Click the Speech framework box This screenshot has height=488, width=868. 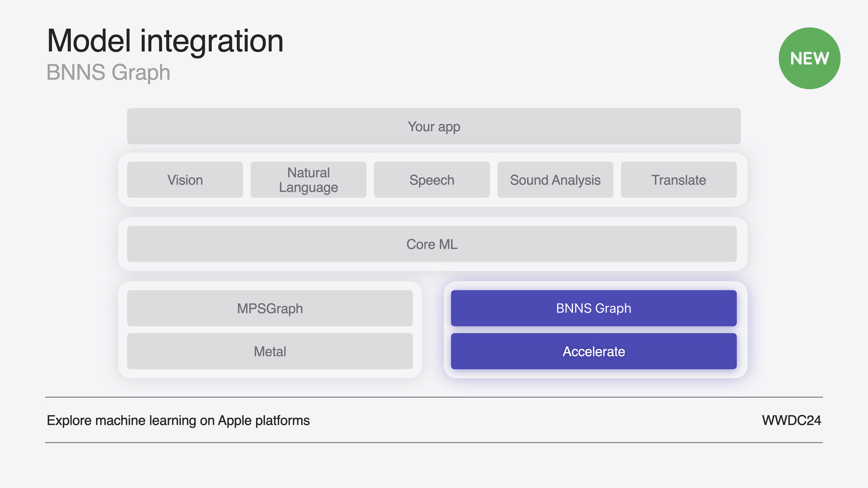click(x=432, y=180)
